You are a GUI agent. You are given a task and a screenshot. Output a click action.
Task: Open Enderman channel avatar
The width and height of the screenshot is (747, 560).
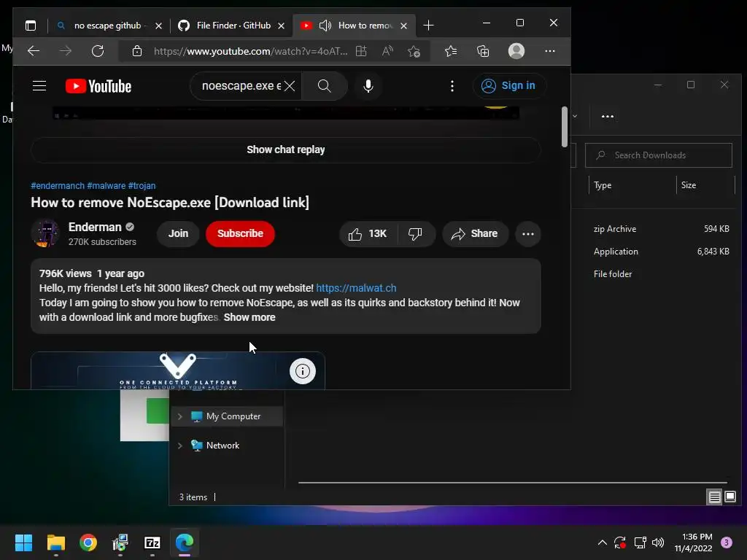click(x=45, y=233)
